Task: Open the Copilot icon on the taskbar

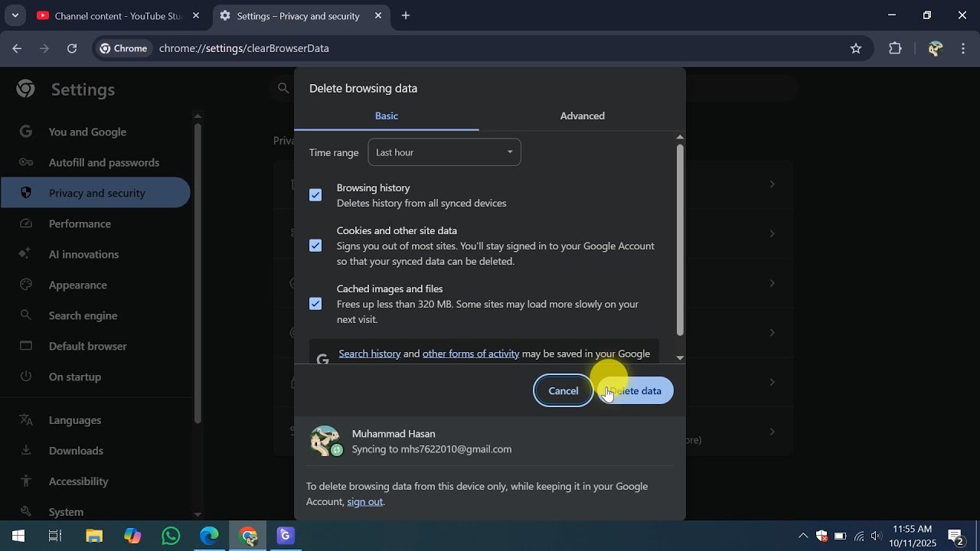Action: coord(132,536)
